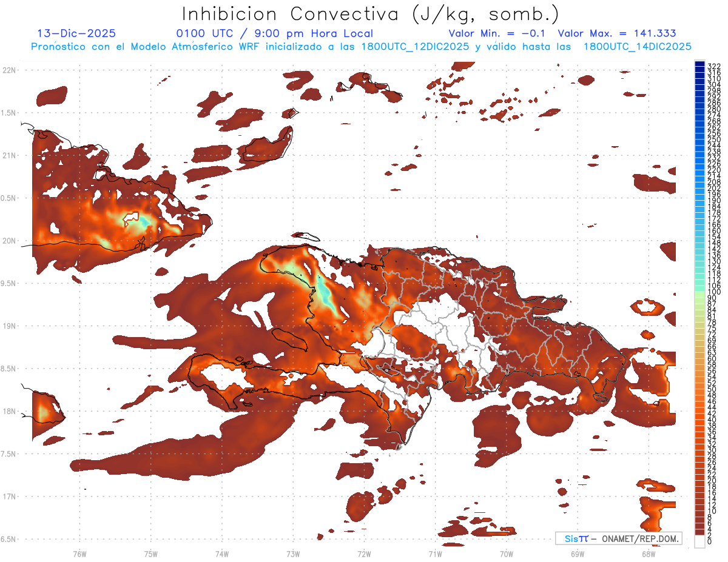The image size is (728, 562).
Task: Click the darkest blue swatch atop the colorbar
Action: pyautogui.click(x=699, y=64)
